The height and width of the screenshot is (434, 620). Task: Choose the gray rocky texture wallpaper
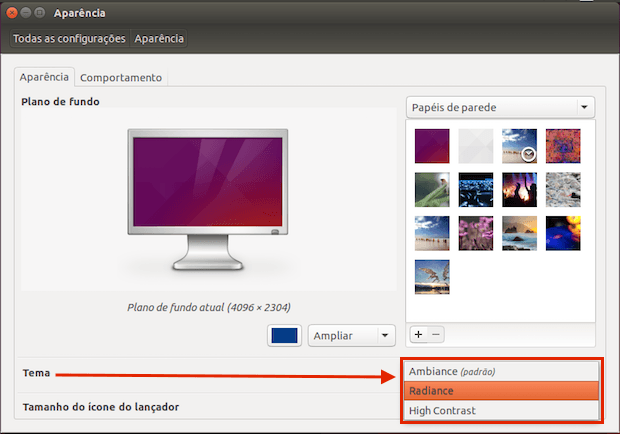[x=563, y=189]
